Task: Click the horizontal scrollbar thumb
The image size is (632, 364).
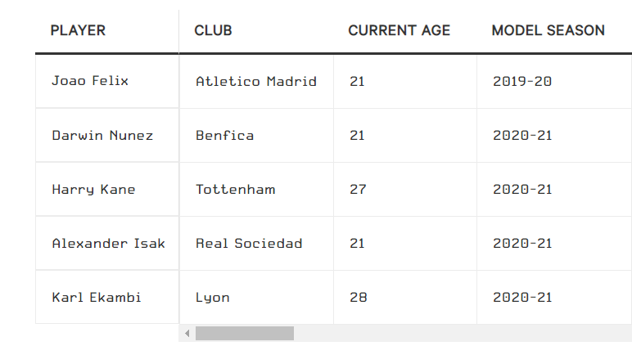Action: click(244, 334)
